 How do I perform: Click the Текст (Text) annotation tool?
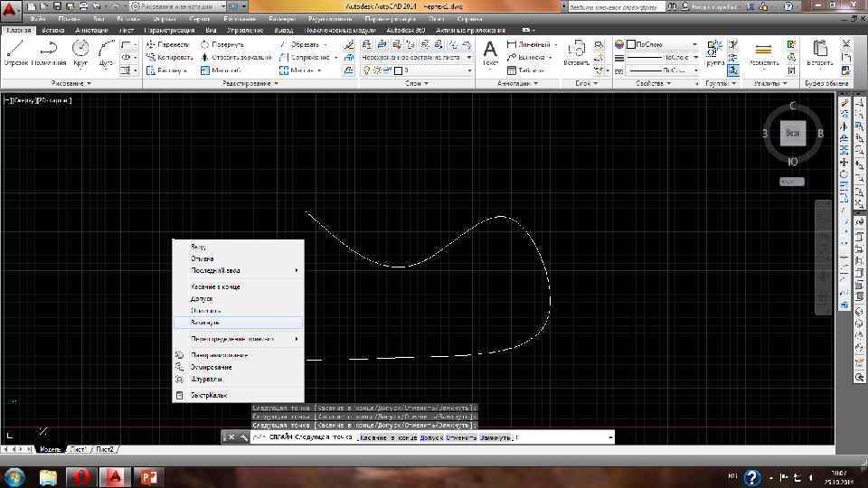coord(490,52)
